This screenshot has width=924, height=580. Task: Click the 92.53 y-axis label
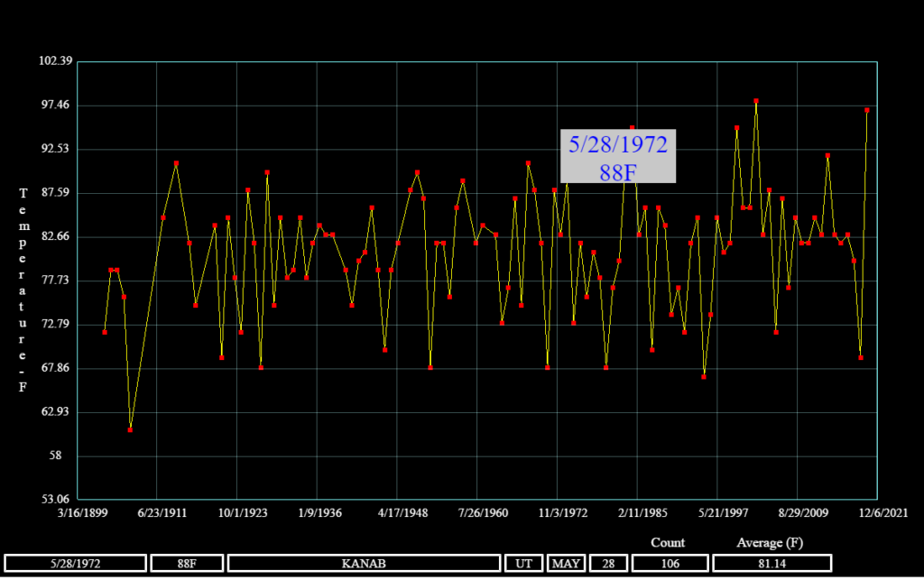(x=55, y=149)
